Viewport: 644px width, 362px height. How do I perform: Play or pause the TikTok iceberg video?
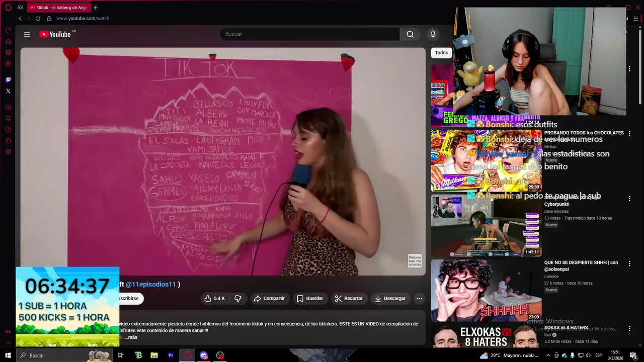[x=223, y=161]
